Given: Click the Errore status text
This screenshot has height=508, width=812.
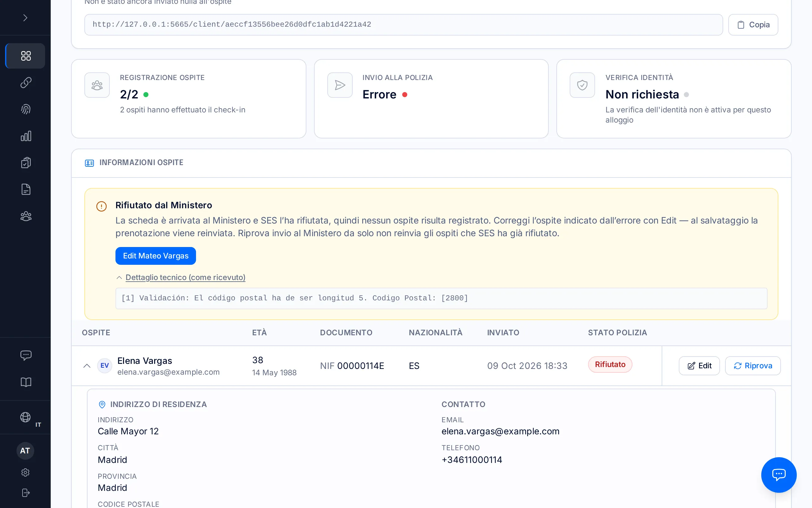Looking at the screenshot, I should (379, 94).
